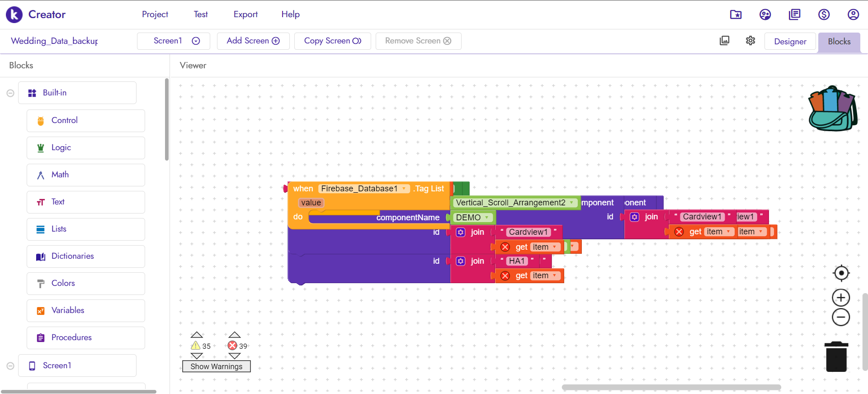Switch to the Designer tab
The height and width of the screenshot is (394, 868).
point(790,42)
